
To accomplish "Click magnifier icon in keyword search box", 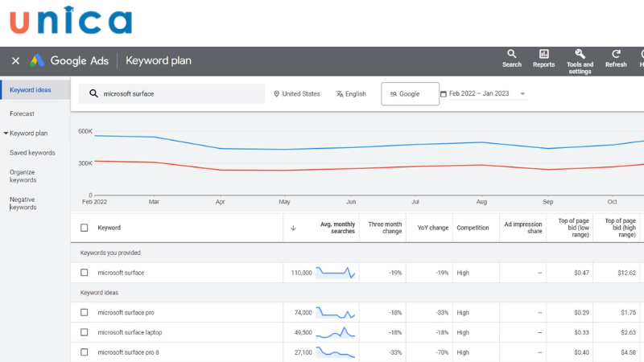I will (x=93, y=93).
